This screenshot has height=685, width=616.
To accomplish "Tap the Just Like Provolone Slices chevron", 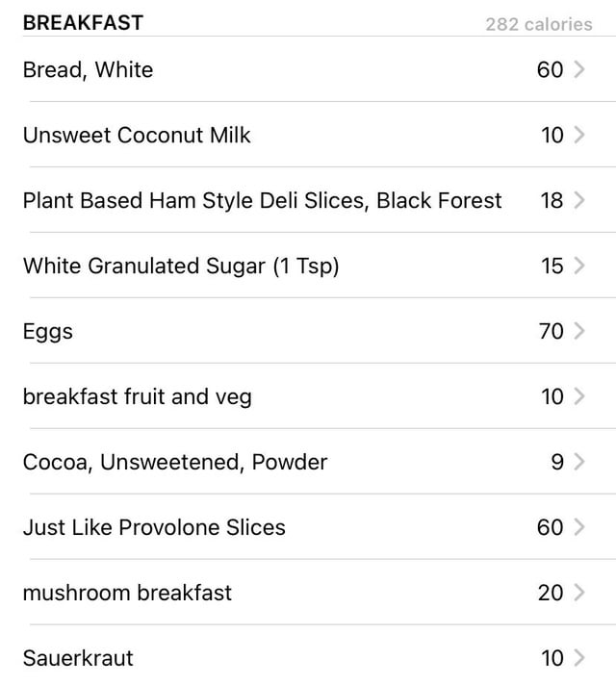I will [579, 527].
